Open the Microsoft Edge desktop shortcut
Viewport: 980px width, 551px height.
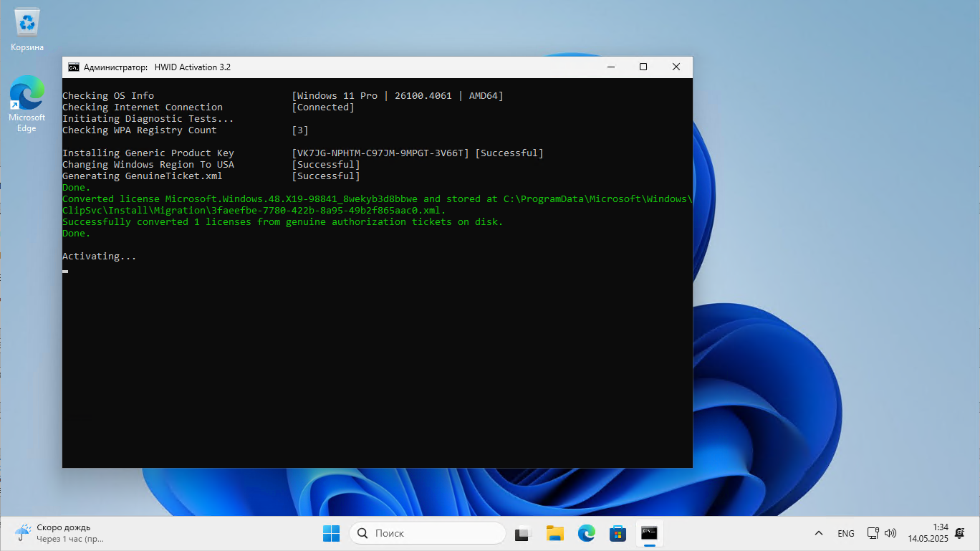tap(27, 104)
